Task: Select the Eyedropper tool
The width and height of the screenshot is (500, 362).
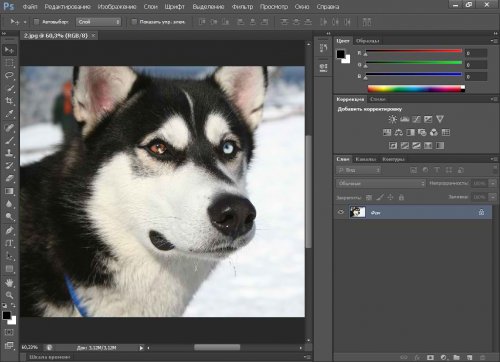Action: coord(9,114)
